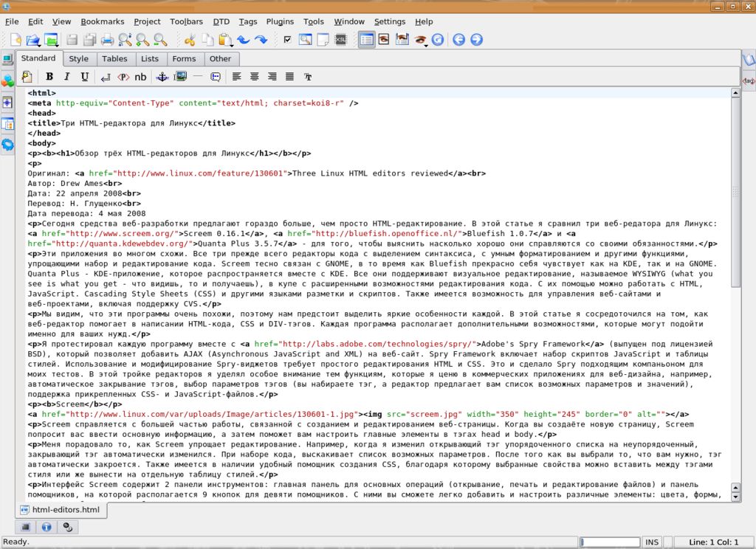This screenshot has width=756, height=549.
Task: Click the status bar progress field
Action: coord(610,542)
